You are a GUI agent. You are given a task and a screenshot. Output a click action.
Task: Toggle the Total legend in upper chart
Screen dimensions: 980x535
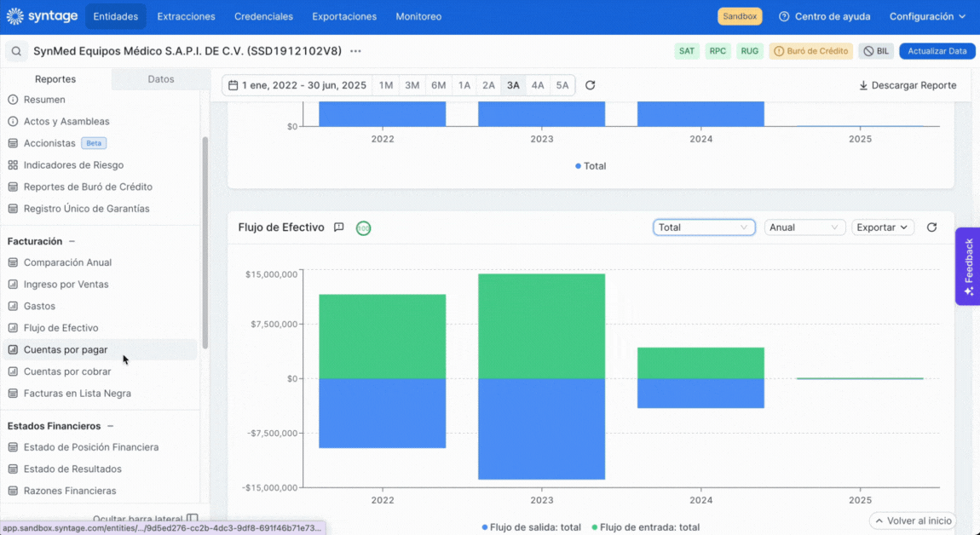point(591,166)
